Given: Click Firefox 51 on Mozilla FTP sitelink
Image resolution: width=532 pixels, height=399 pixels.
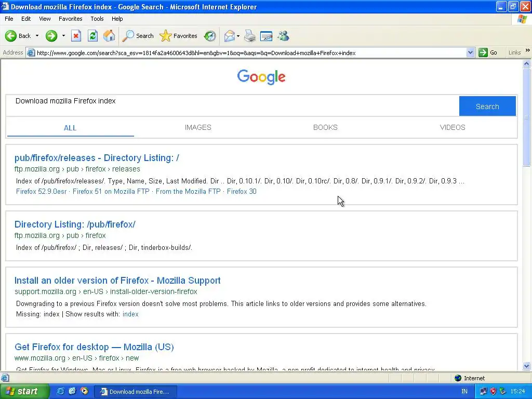Looking at the screenshot, I should (x=111, y=191).
